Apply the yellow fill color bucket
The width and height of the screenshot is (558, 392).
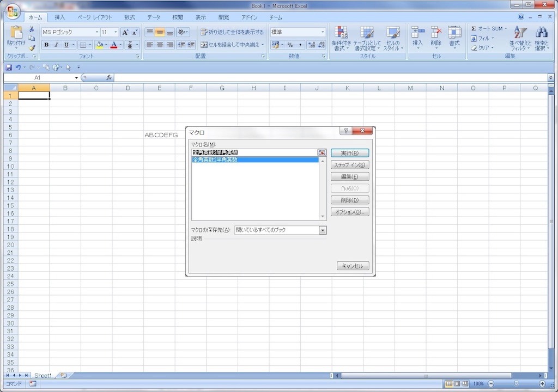pyautogui.click(x=99, y=45)
